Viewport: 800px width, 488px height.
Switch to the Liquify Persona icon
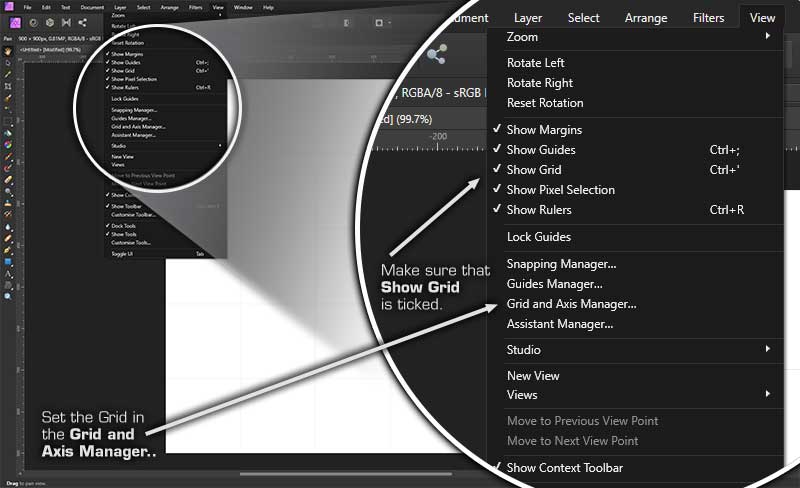[34, 22]
